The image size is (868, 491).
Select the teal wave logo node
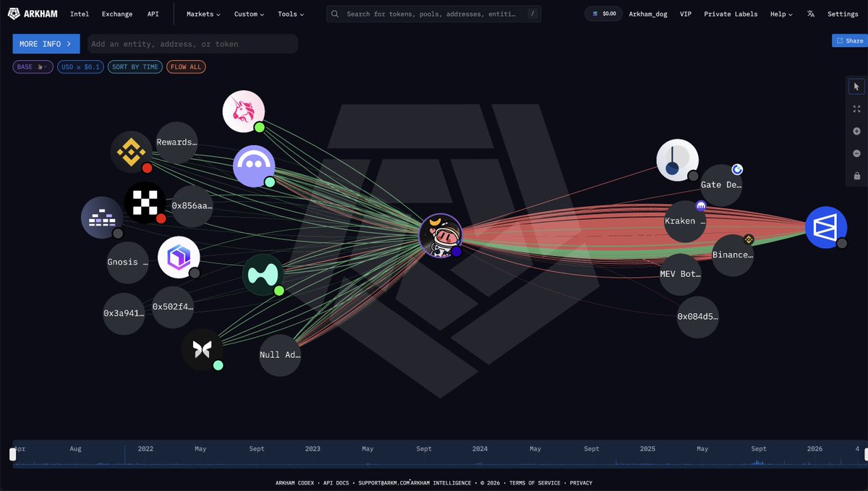coord(263,275)
